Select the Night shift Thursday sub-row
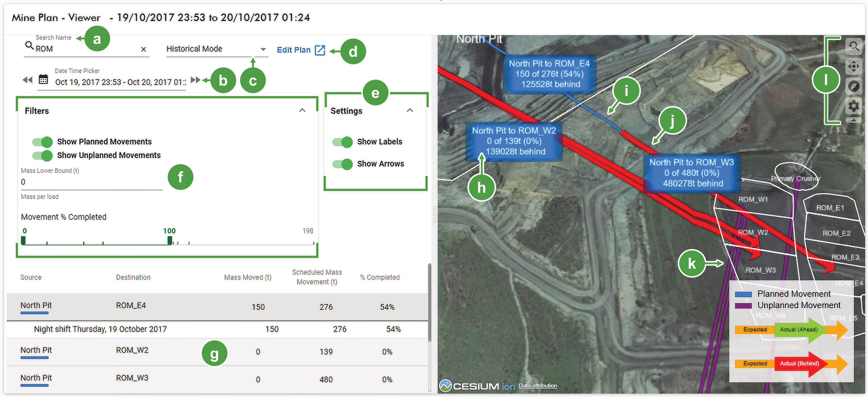 (217, 329)
